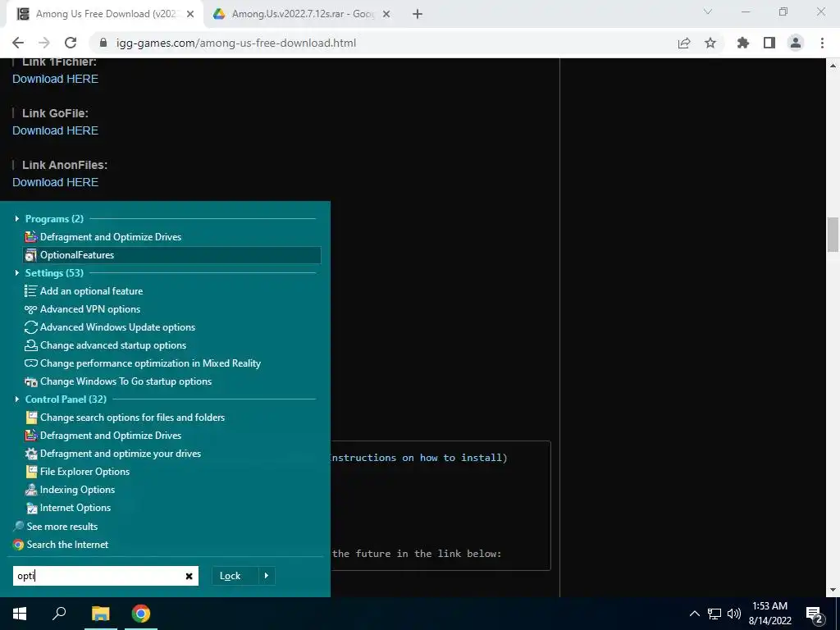840x630 pixels.
Task: Share this page icon
Action: pos(684,43)
